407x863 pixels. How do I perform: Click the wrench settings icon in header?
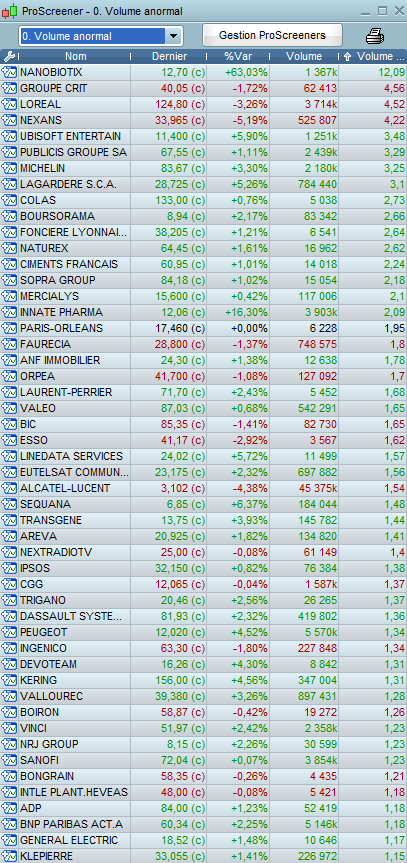(x=9, y=56)
